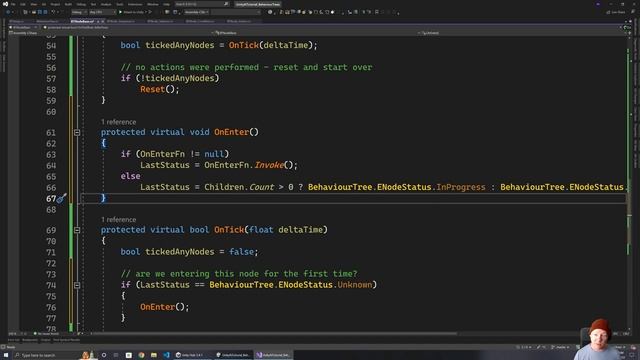Click 'InProgress' on line 66
The image size is (640, 360).
[461, 187]
